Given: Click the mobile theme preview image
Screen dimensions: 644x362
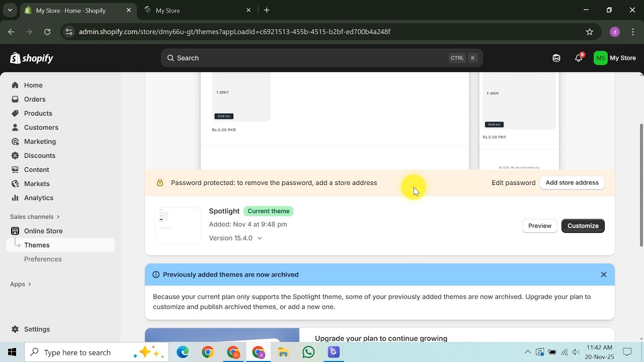Looking at the screenshot, I should [519, 121].
